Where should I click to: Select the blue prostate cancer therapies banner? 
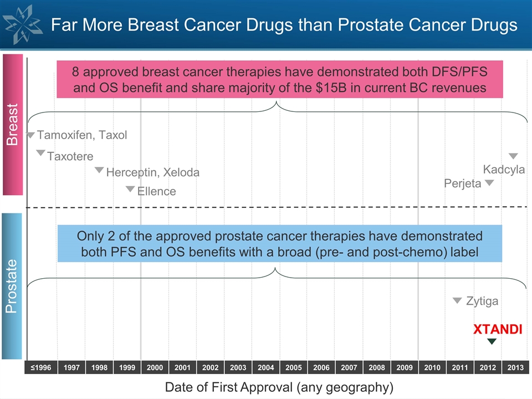click(x=280, y=243)
